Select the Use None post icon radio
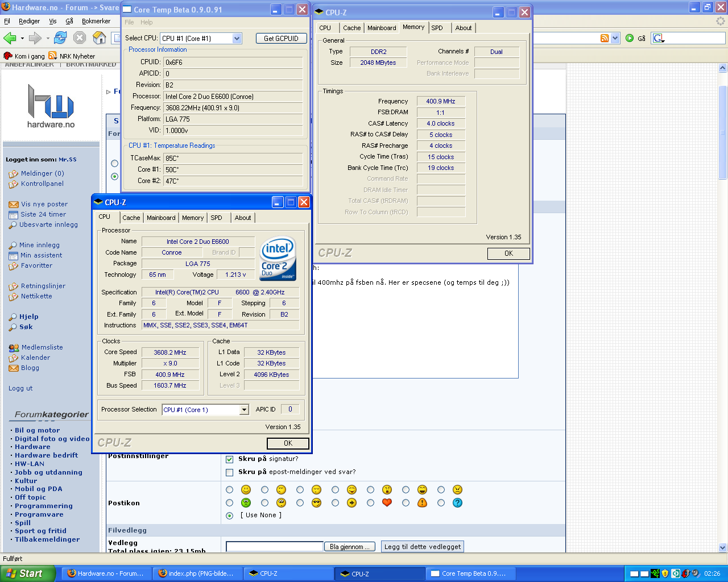 click(x=229, y=516)
